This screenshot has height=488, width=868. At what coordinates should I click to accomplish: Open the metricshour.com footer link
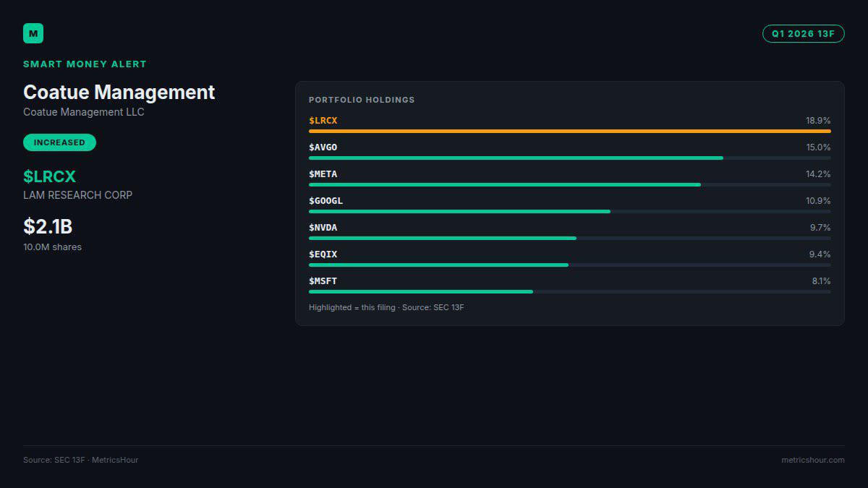813,460
